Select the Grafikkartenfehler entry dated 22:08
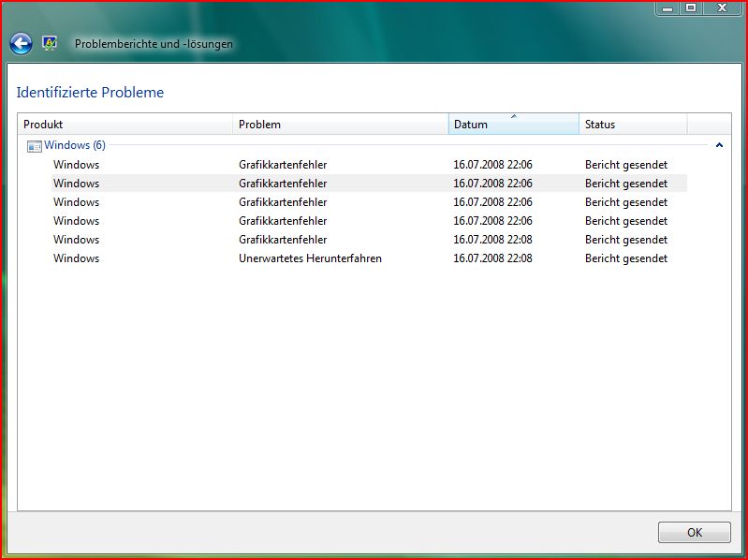Viewport: 748px width, 560px height. tap(283, 240)
